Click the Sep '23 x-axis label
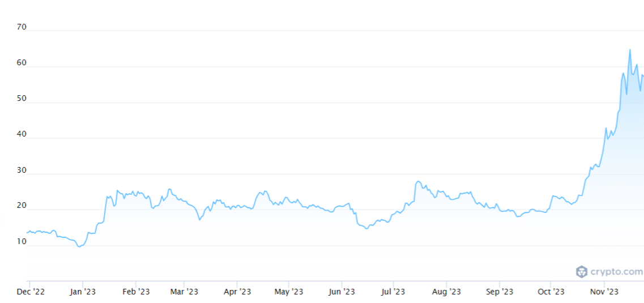The image size is (644, 303). (500, 292)
